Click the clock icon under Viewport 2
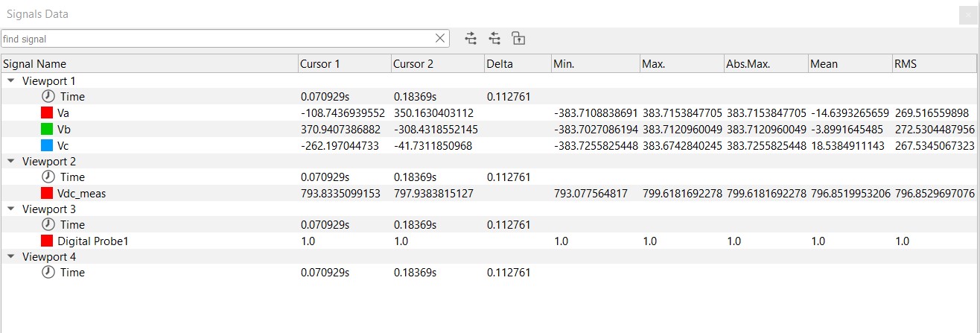Screen dimensions: 980x333 48,177
